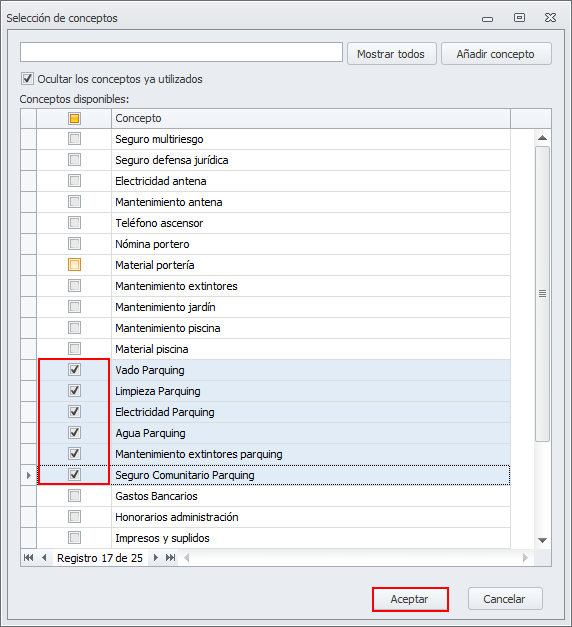Select the Seguro Comunitario Parquing row text
The image size is (572, 627).
[185, 475]
